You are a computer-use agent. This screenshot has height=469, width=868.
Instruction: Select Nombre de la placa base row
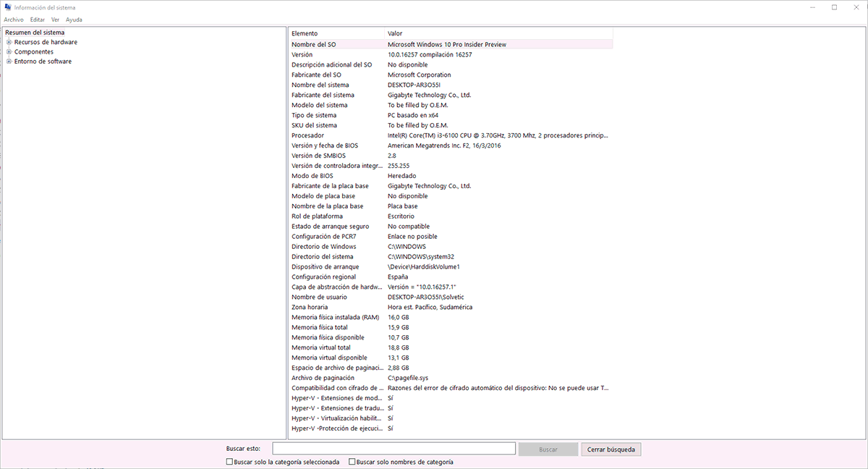coord(451,206)
